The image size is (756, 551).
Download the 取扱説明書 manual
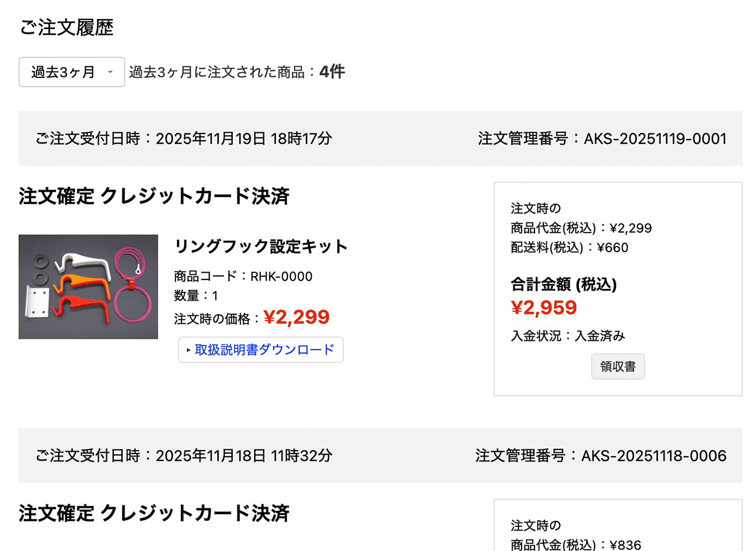pos(264,350)
